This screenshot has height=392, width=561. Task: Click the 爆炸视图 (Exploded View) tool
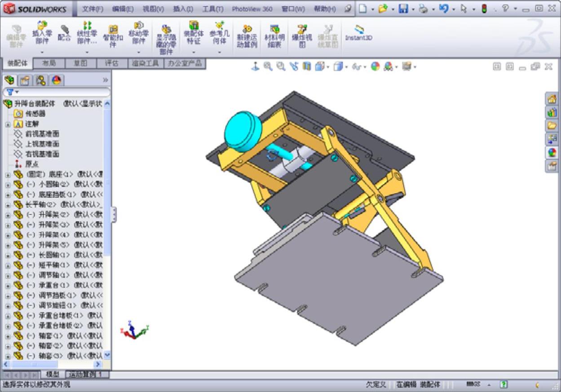click(x=302, y=36)
